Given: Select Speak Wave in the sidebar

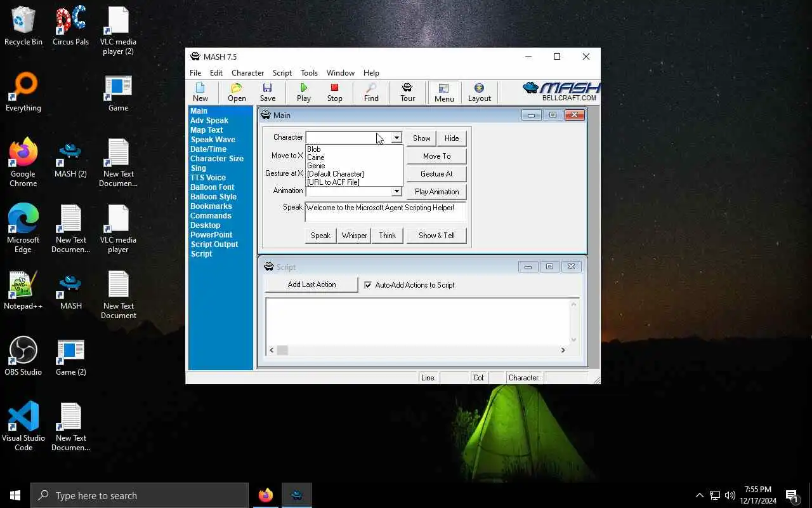Looking at the screenshot, I should click(x=213, y=140).
